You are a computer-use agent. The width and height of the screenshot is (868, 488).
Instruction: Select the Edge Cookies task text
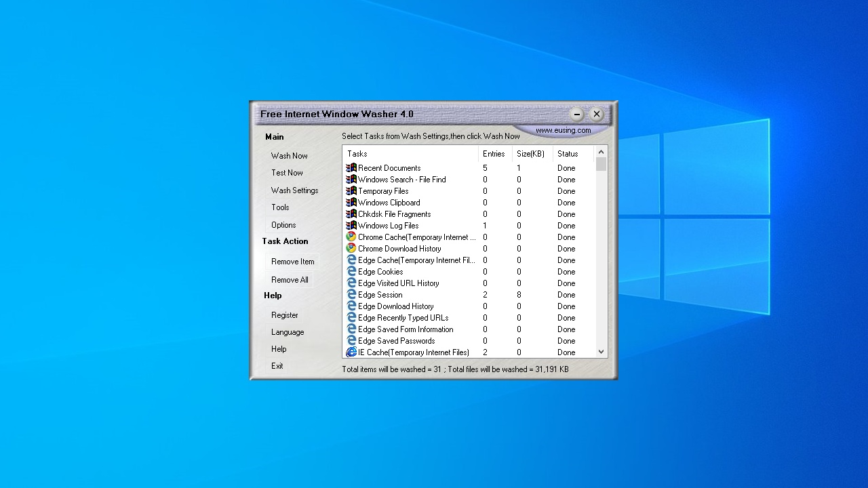[380, 272]
